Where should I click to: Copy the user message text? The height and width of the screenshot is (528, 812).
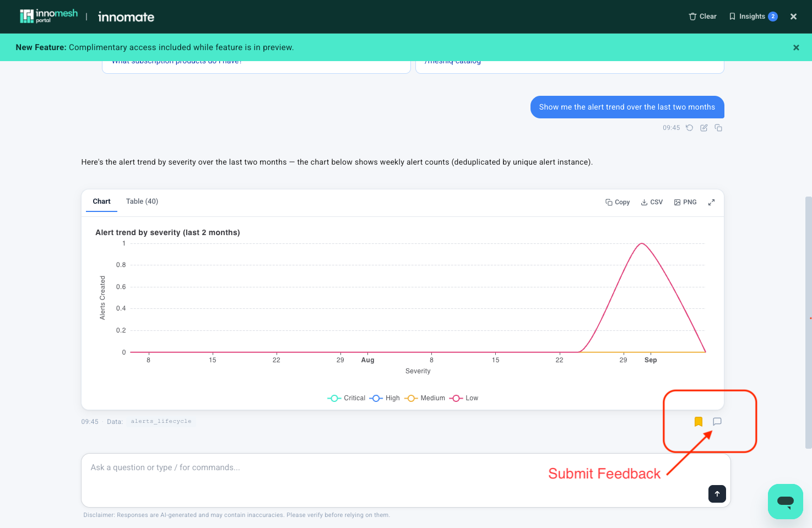tap(718, 128)
